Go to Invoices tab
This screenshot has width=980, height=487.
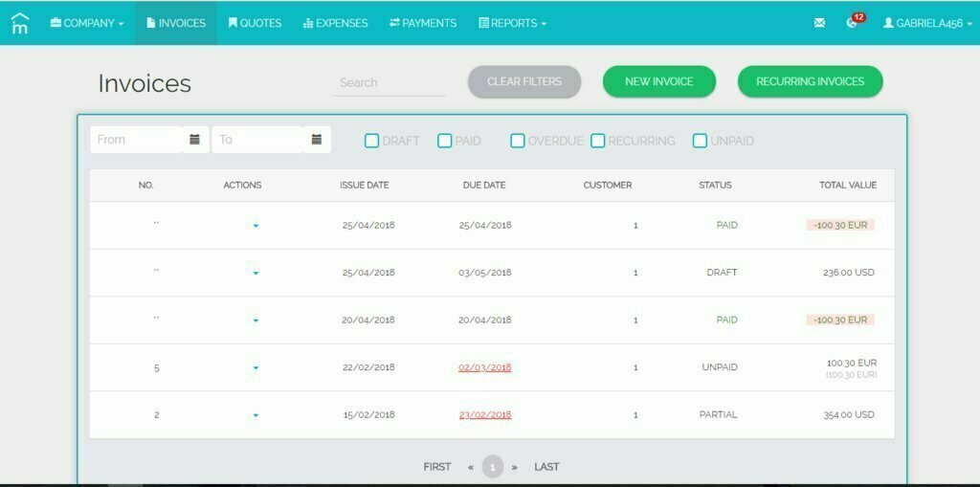[x=176, y=23]
